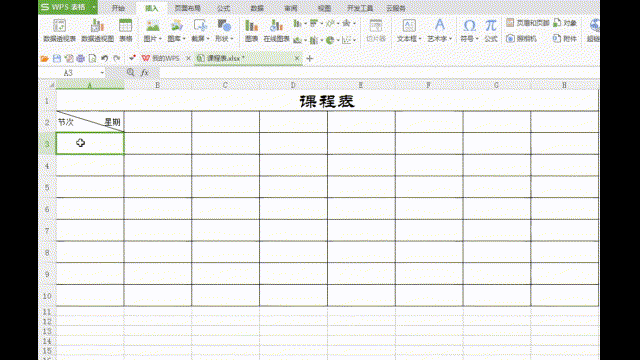Click the print icon in quick toolbar
This screenshot has height=360, width=640.
click(x=80, y=59)
